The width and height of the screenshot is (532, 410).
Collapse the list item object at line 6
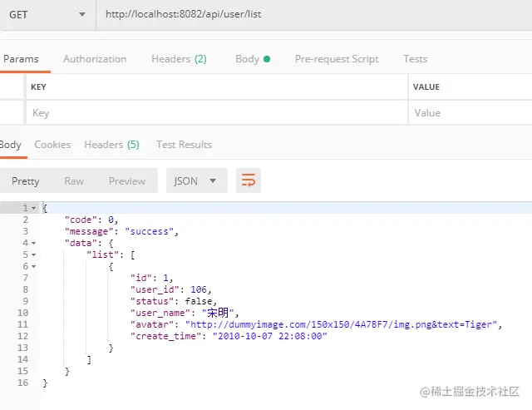point(33,266)
